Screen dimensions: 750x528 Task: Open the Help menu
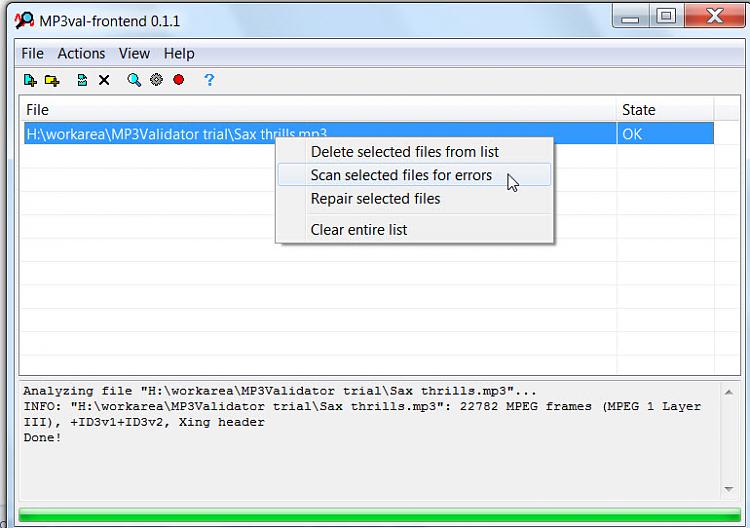tap(179, 54)
